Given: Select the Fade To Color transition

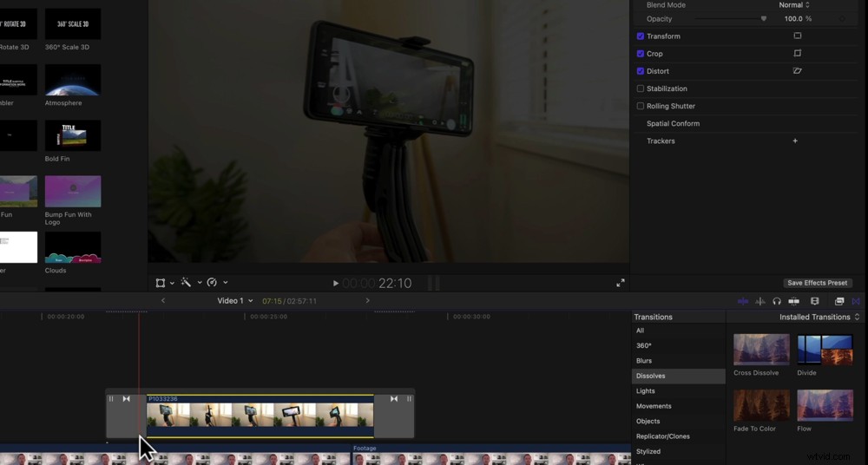Looking at the screenshot, I should tap(762, 405).
